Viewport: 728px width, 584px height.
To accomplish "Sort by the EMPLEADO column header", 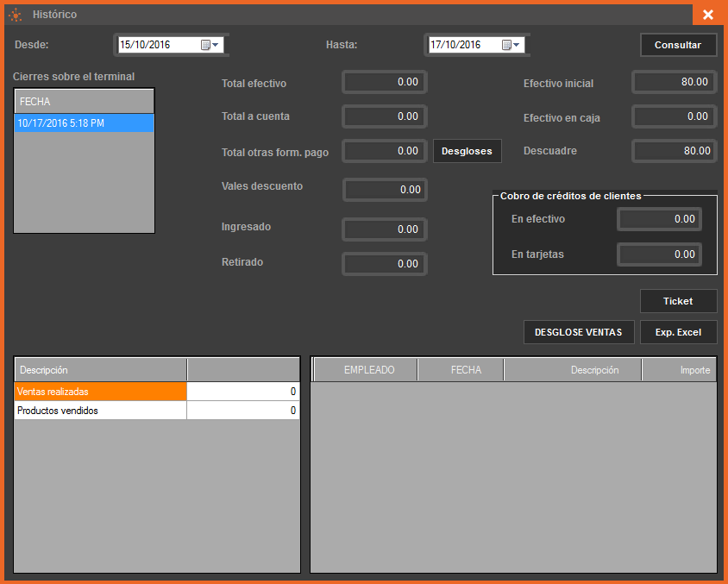I will click(x=369, y=370).
